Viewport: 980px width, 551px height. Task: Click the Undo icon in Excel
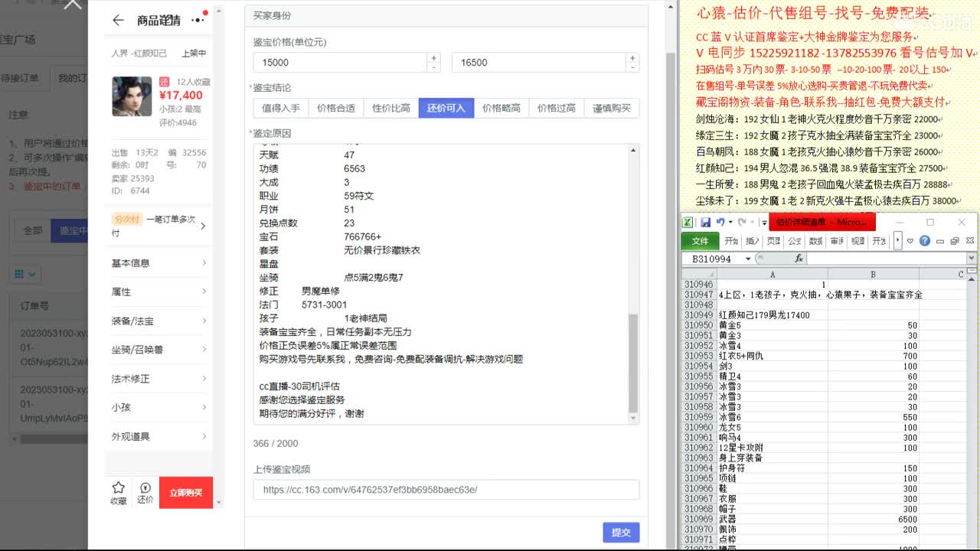click(720, 221)
